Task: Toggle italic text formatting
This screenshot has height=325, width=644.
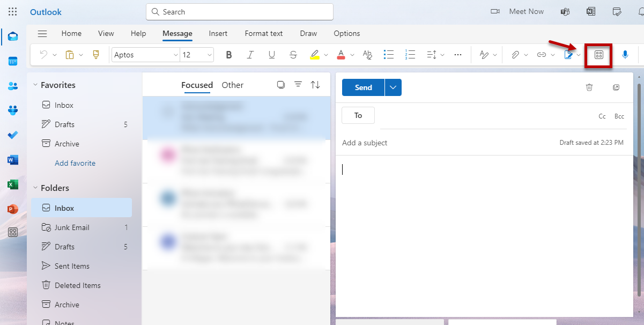Action: tap(250, 55)
